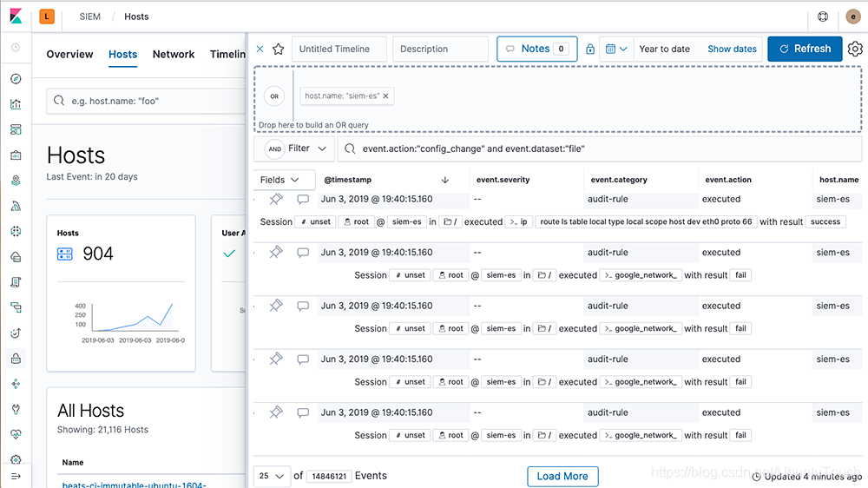The image size is (868, 488).
Task: Sort by the @timestamp arrow
Action: [444, 180]
